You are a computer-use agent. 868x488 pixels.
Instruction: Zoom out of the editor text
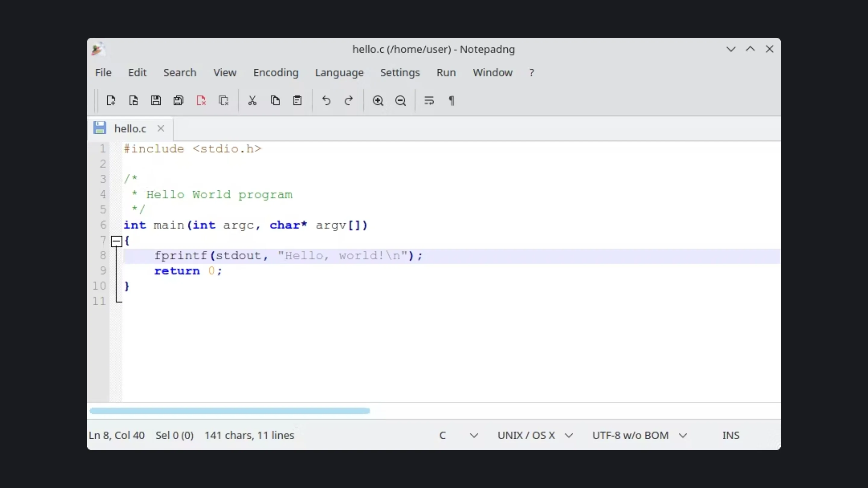400,100
